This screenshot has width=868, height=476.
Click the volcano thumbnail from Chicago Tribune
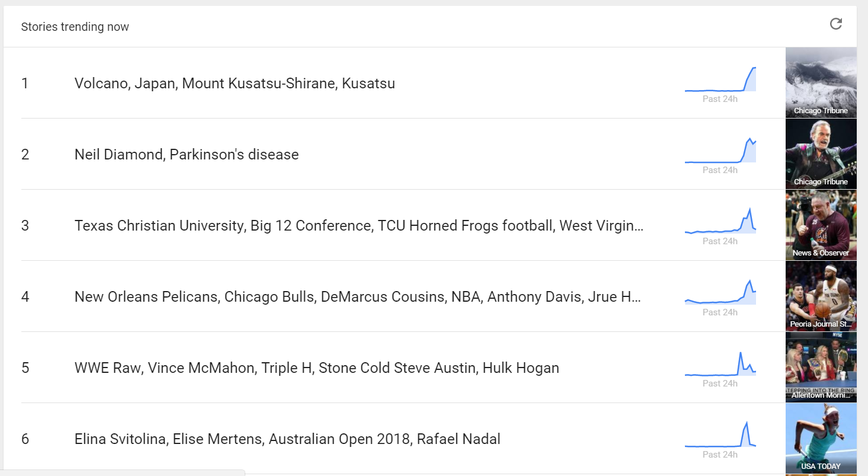tap(821, 83)
